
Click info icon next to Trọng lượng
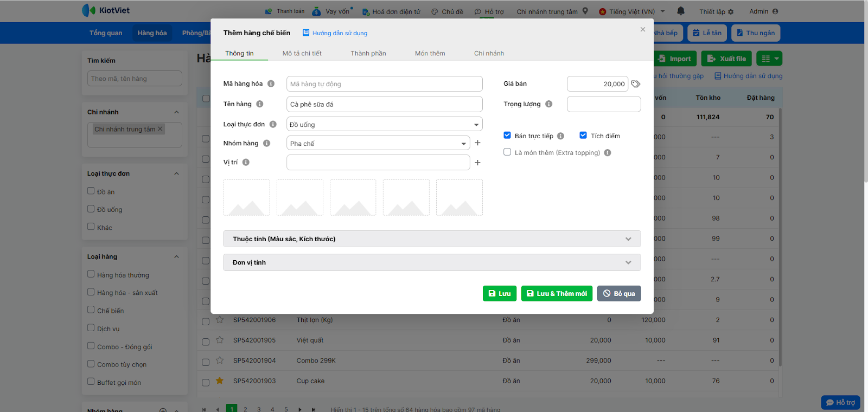click(x=549, y=104)
